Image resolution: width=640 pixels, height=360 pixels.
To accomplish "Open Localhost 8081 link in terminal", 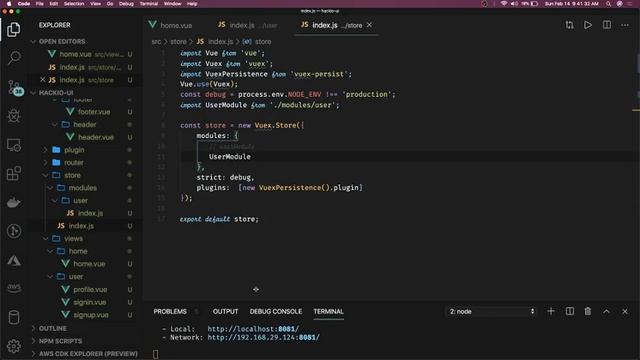I will click(253, 329).
